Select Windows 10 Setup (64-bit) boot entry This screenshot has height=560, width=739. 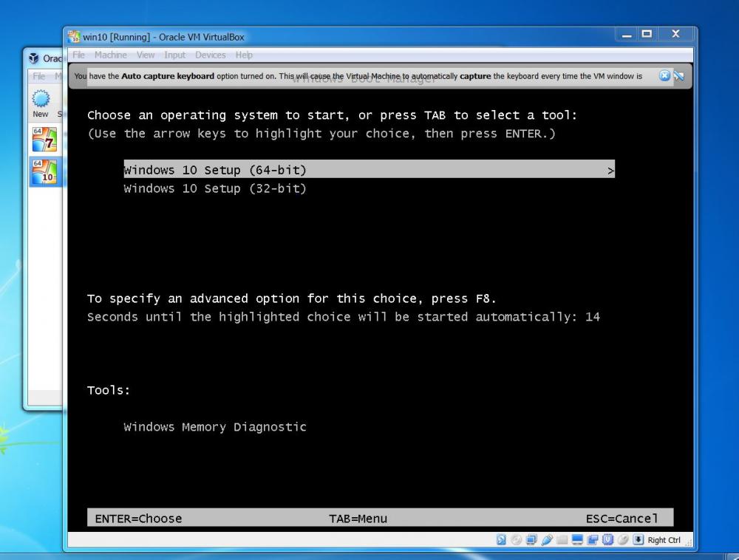(x=369, y=170)
